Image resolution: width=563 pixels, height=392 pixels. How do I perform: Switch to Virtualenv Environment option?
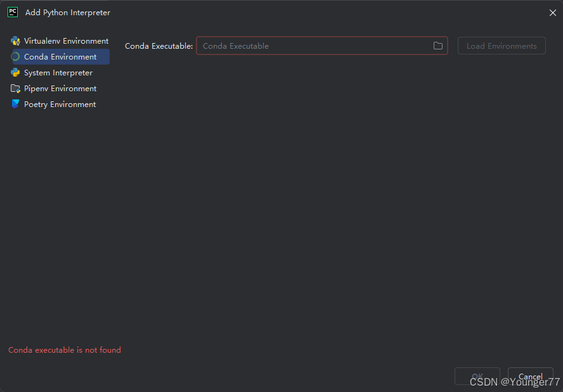(65, 41)
